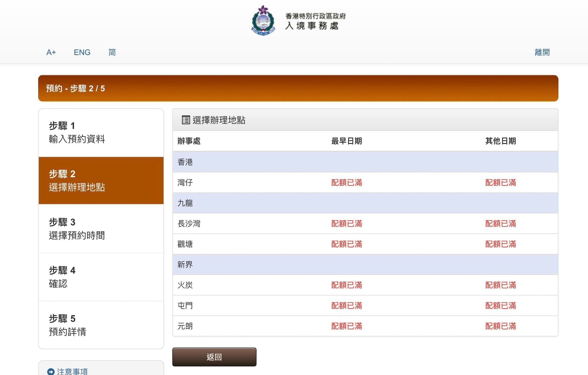588x375 pixels.
Task: Click the Immigration Department emblem logo
Action: (263, 20)
